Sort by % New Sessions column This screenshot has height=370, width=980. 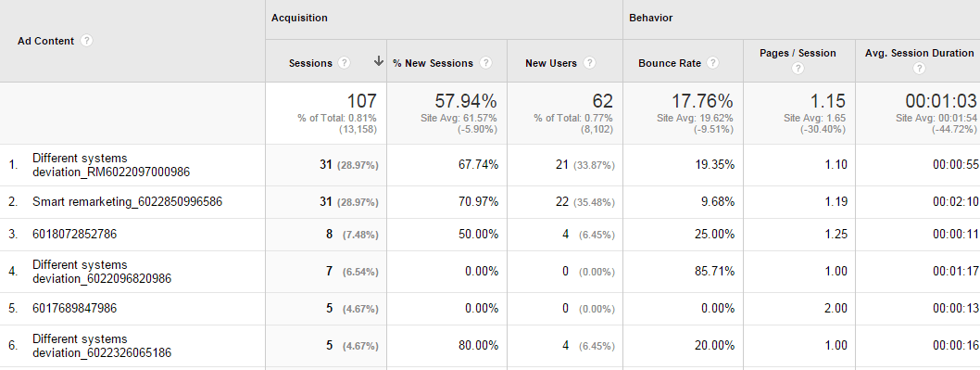point(433,63)
